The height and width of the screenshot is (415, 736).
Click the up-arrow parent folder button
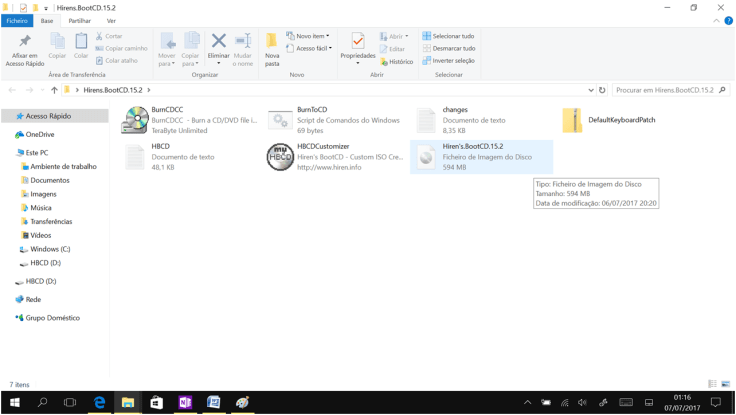pyautogui.click(x=54, y=90)
